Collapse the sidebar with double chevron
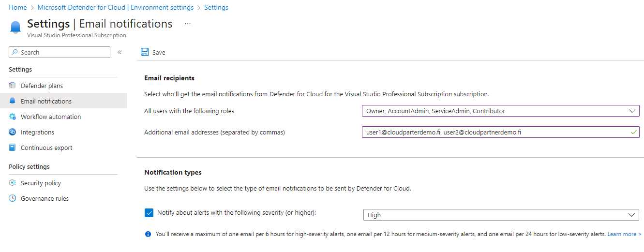This screenshot has height=252, width=644. coord(120,52)
